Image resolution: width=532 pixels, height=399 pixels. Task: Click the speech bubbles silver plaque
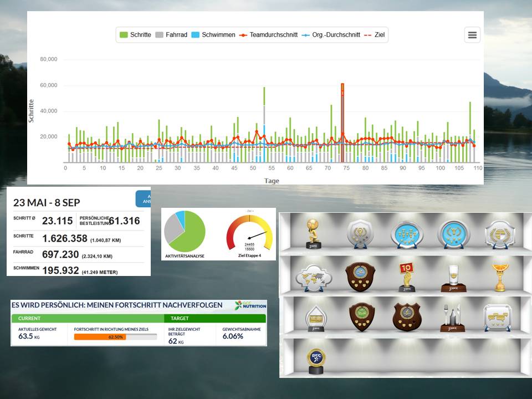[497, 318]
